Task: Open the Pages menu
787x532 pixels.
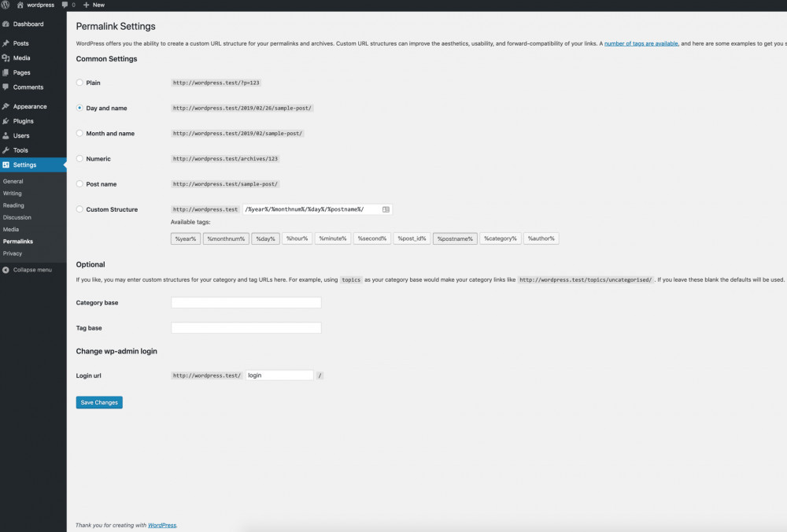Action: (x=33, y=72)
